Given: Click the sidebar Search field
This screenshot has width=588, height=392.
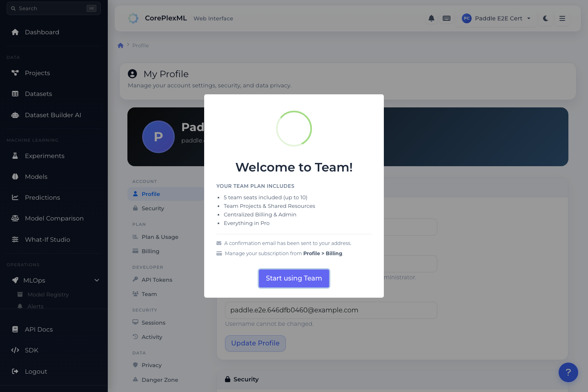Looking at the screenshot, I should pyautogui.click(x=53, y=9).
